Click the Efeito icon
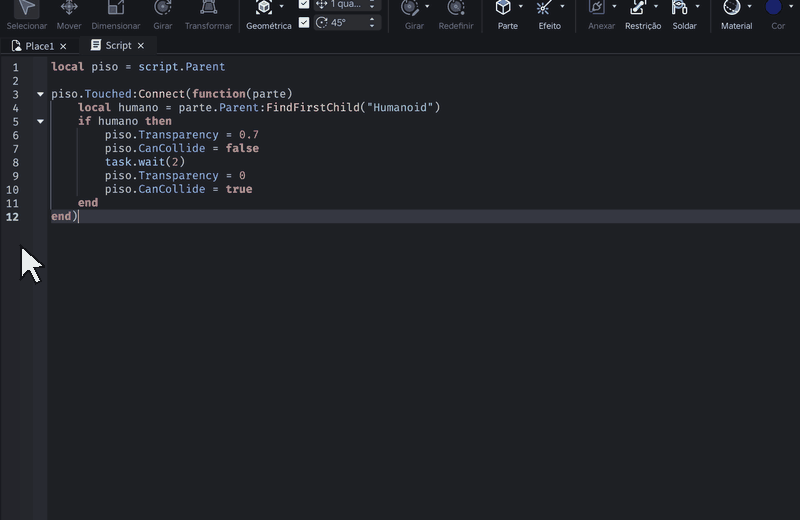The width and height of the screenshot is (800, 520). point(544,7)
